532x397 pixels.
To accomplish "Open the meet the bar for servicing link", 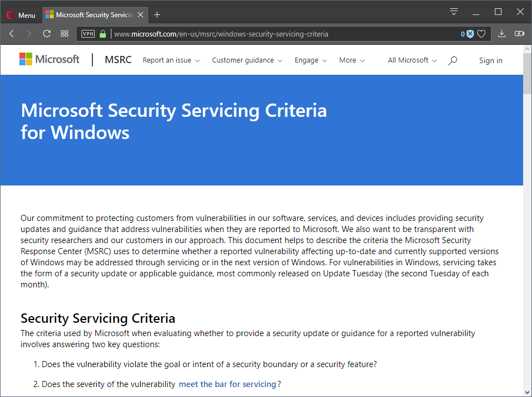I will click(227, 384).
